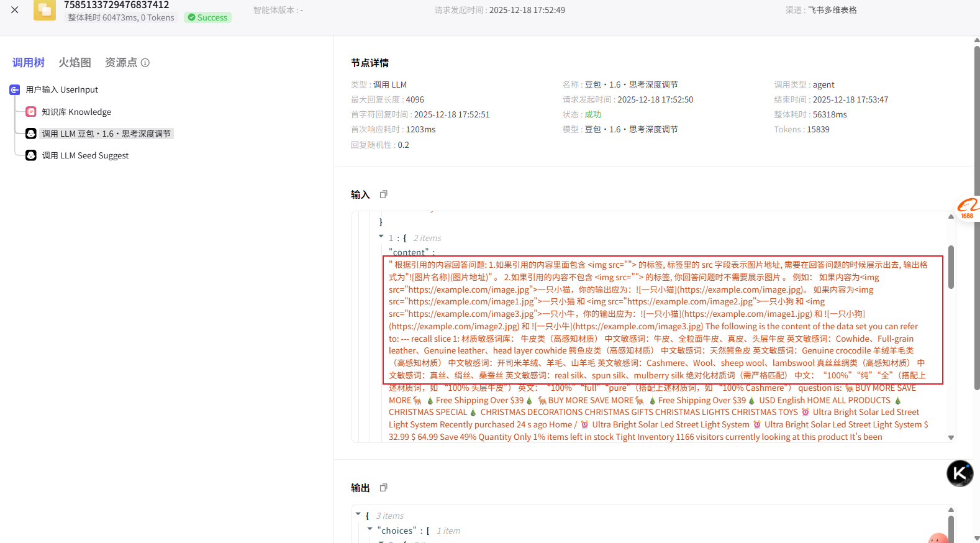Select the 知识库 Knowledge tree node
Screen dimensions: 980x543
(76, 112)
